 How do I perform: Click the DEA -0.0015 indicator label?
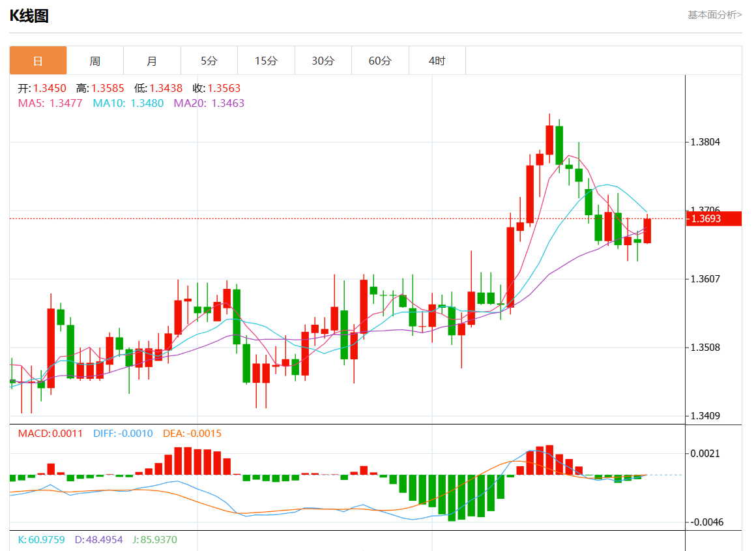tap(192, 433)
